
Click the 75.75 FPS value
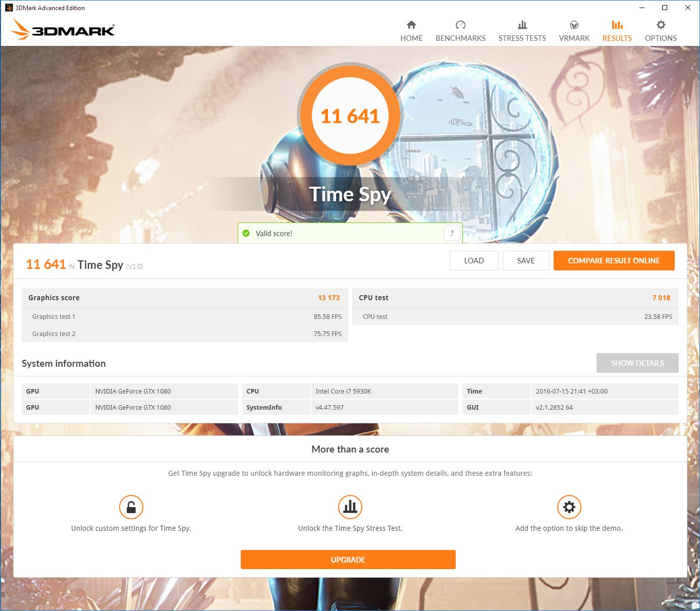[328, 334]
